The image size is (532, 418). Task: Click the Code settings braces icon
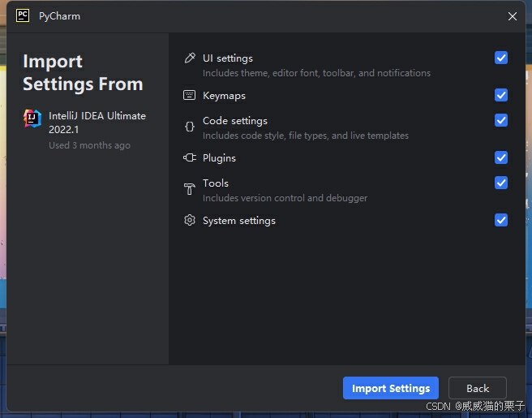[x=190, y=127]
